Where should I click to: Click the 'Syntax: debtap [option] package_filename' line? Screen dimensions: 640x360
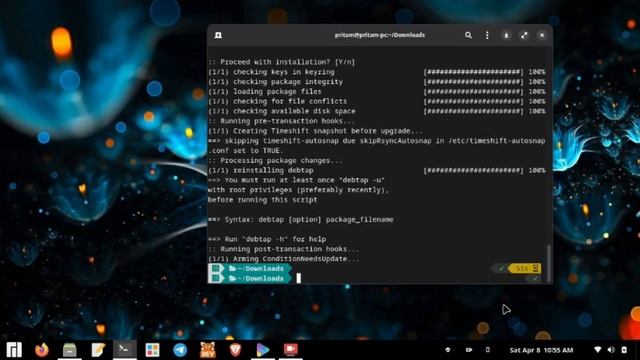(x=301, y=219)
